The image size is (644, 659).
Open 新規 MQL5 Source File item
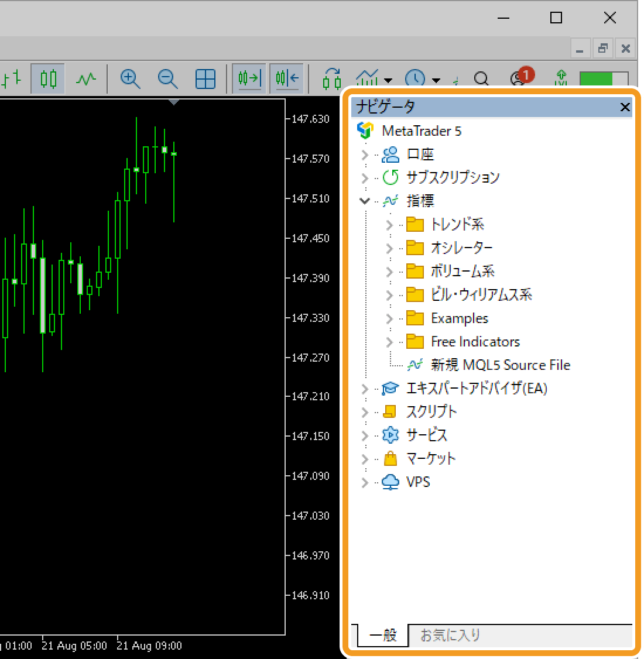pos(500,365)
